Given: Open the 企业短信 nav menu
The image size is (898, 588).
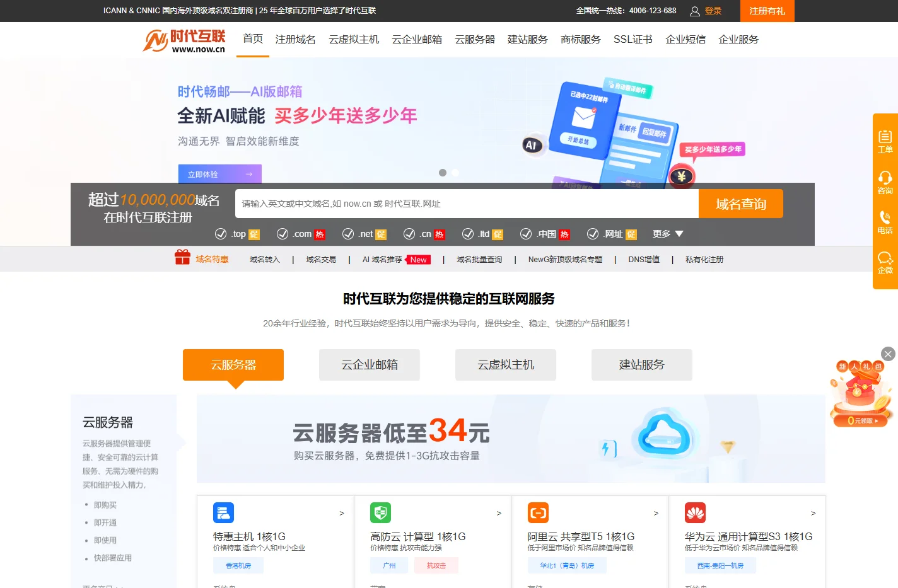Looking at the screenshot, I should coord(685,39).
